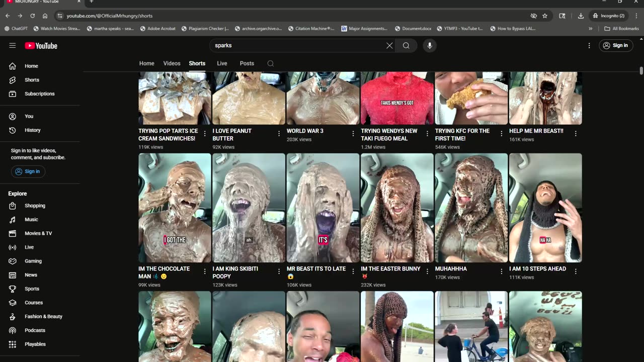
Task: Go to the YouTube logo homepage
Action: pos(41,46)
